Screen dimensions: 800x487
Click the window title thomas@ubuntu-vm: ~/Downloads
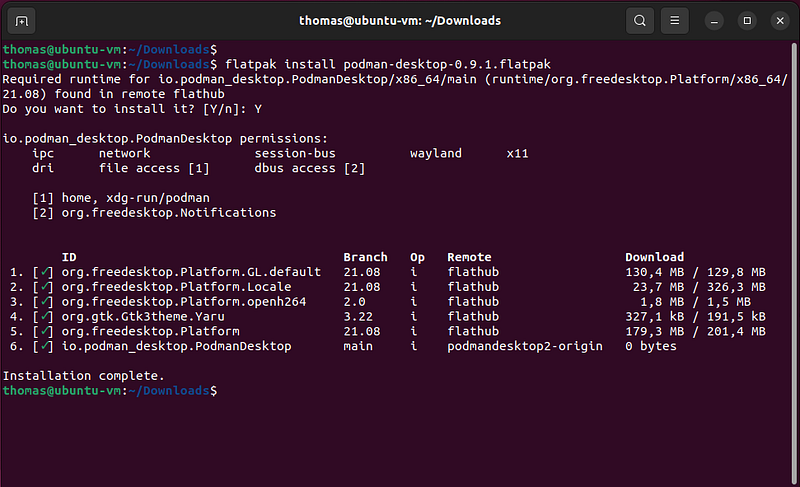pyautogui.click(x=400, y=21)
